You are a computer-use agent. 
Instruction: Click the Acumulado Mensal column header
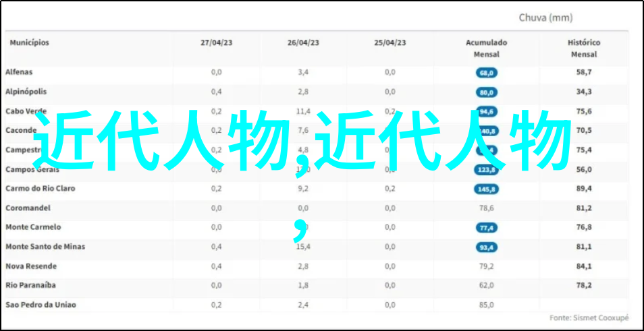(x=486, y=49)
